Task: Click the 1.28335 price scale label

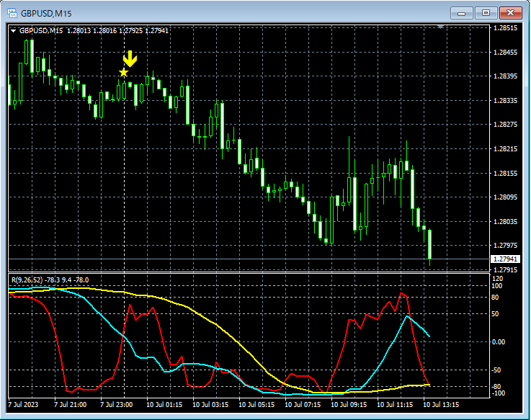Action: click(x=505, y=101)
